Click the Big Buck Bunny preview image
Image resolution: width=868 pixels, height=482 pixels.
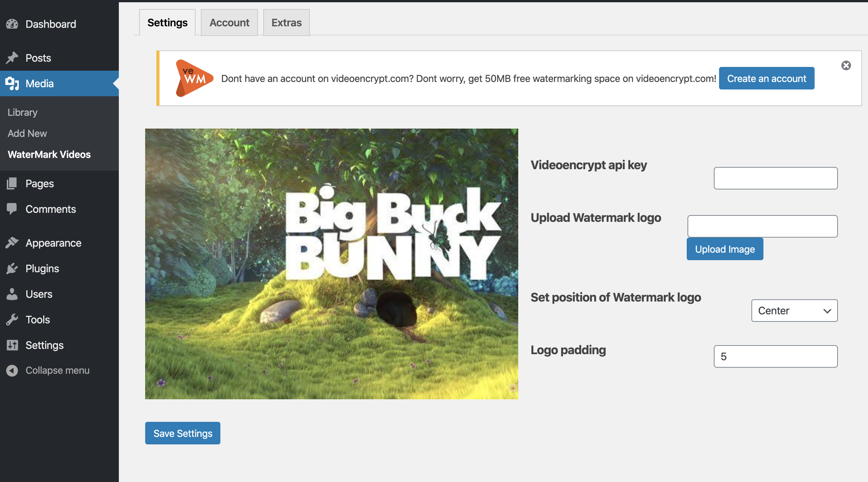[332, 264]
